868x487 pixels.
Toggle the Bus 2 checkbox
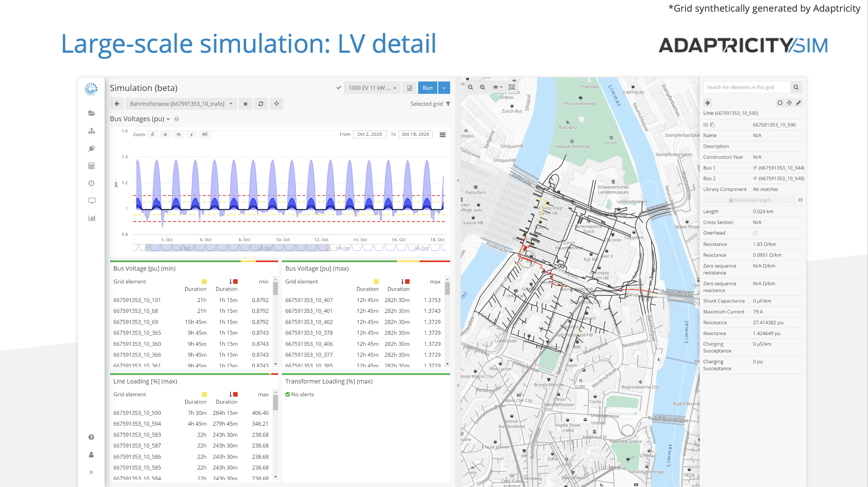click(x=755, y=178)
